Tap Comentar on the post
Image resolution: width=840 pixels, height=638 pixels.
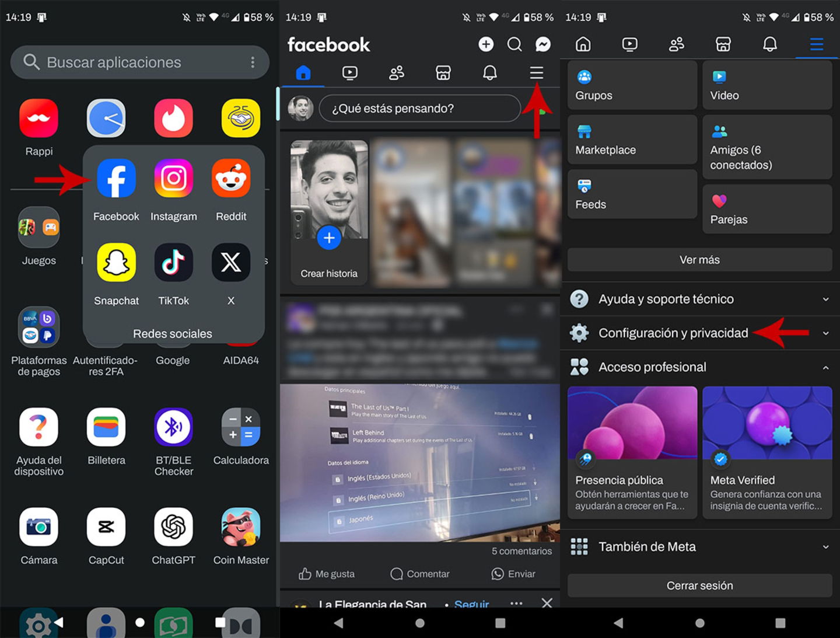[x=420, y=574]
